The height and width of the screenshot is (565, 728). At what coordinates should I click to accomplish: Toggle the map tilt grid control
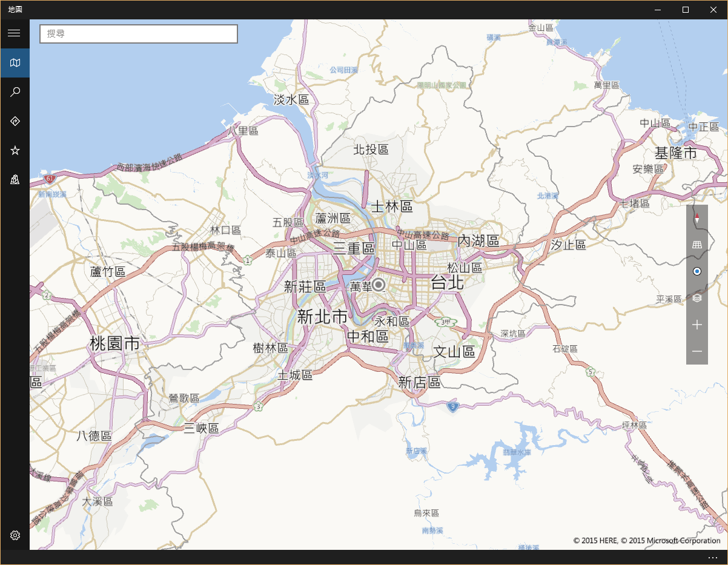[697, 245]
